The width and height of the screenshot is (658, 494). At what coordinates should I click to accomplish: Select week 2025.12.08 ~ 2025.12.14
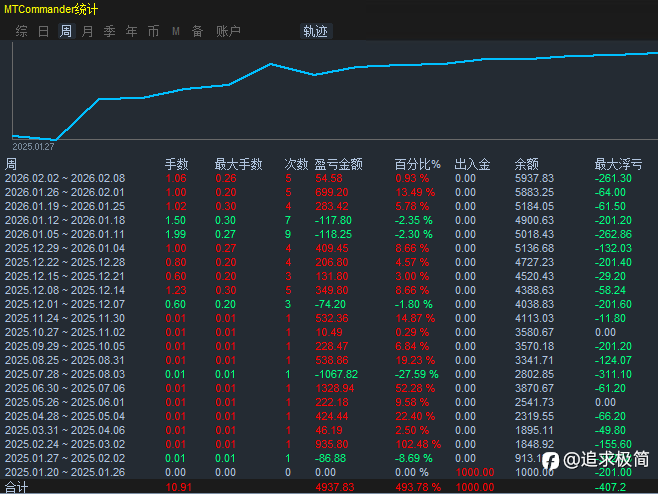pos(65,290)
